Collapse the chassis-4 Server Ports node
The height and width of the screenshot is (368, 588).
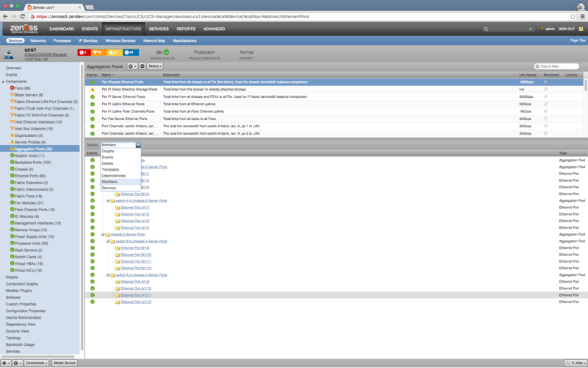coord(102,234)
